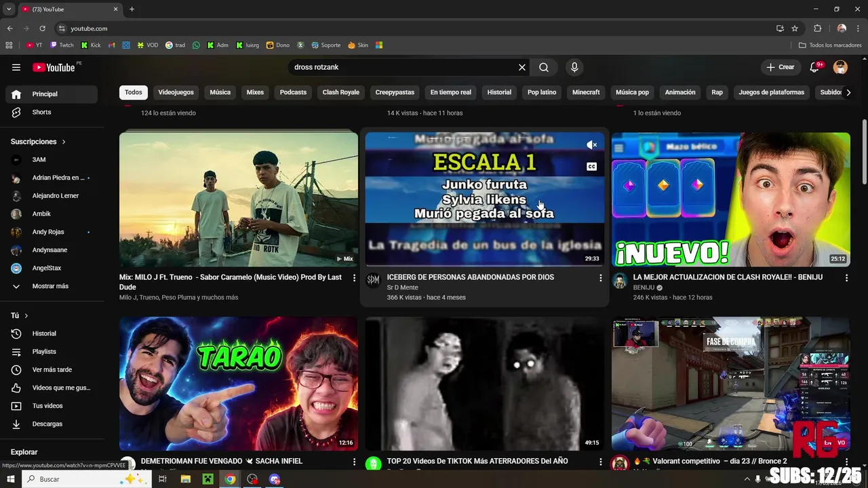This screenshot has height=488, width=868.
Task: Bookmark this page with the star
Action: pyautogui.click(x=795, y=28)
